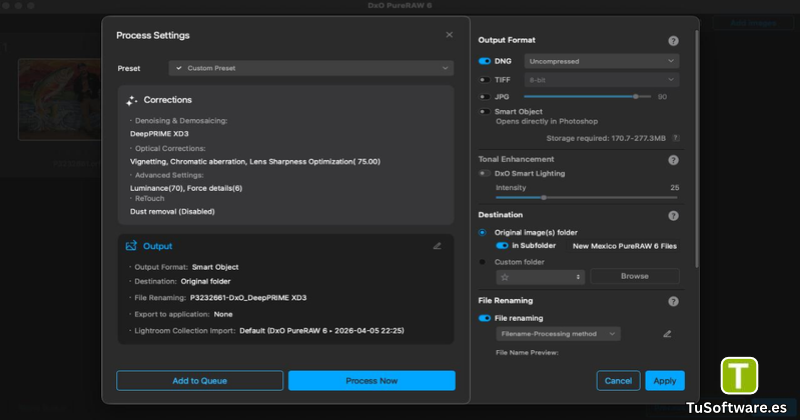The height and width of the screenshot is (420, 800).
Task: Enable the JPG output switch
Action: 484,97
